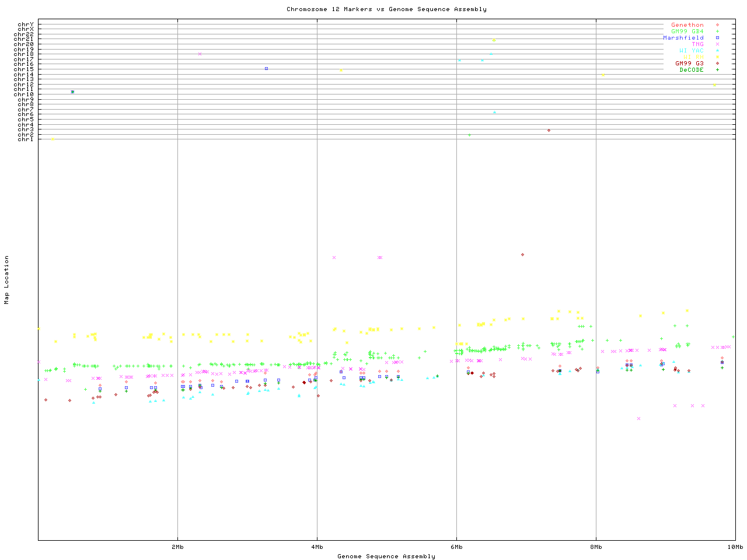The image size is (747, 560).
Task: Click the Genome Sequence Assembly axis label
Action: 386,556
